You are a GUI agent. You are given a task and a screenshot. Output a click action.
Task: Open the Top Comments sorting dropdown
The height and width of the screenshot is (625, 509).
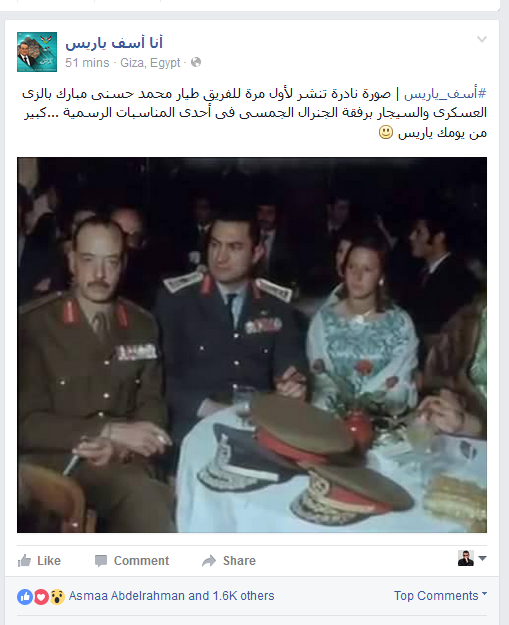(x=440, y=595)
